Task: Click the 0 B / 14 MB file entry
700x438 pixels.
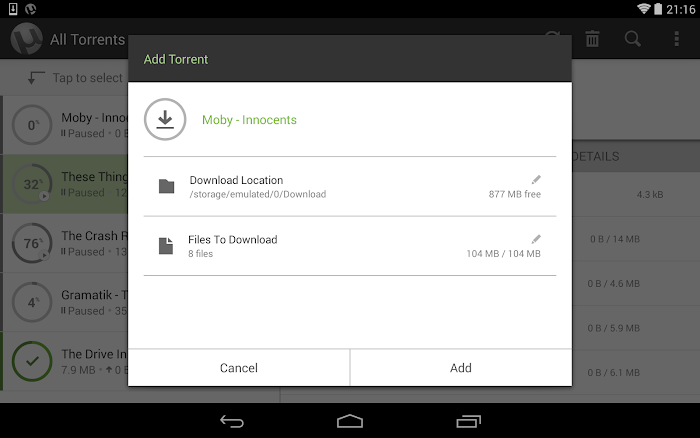Action: [615, 239]
